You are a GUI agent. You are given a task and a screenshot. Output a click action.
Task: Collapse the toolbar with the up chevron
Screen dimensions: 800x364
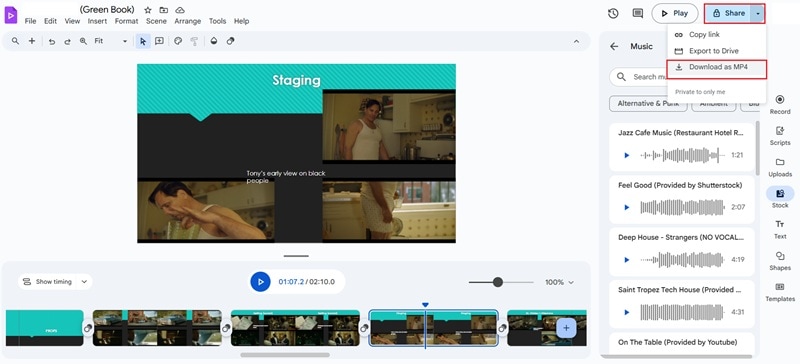[x=577, y=41]
